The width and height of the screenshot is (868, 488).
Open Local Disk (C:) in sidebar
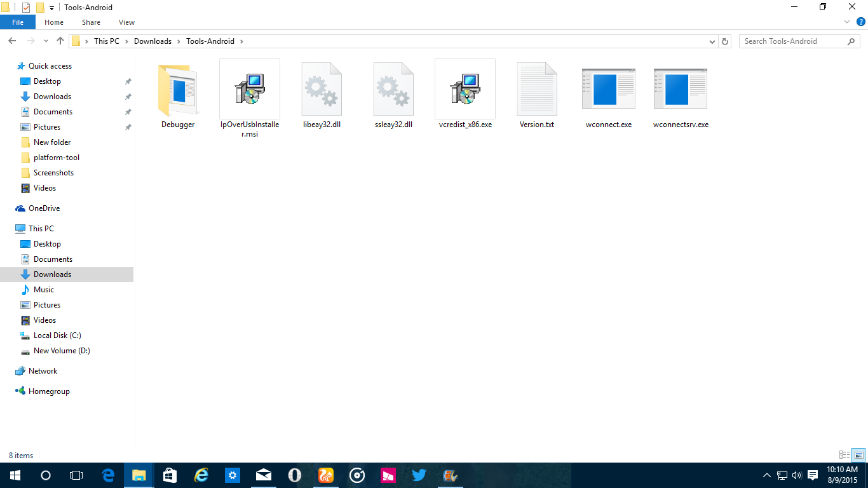(x=57, y=335)
